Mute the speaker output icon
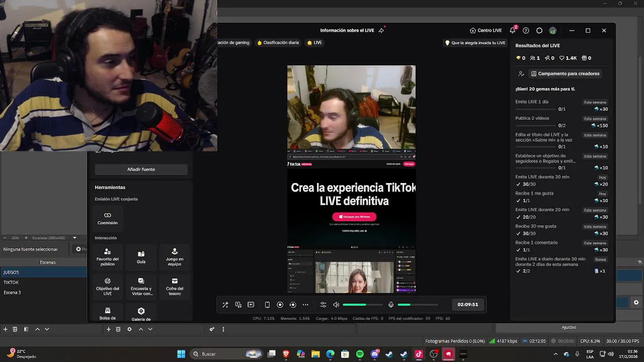This screenshot has height=362, width=644. tap(336, 305)
